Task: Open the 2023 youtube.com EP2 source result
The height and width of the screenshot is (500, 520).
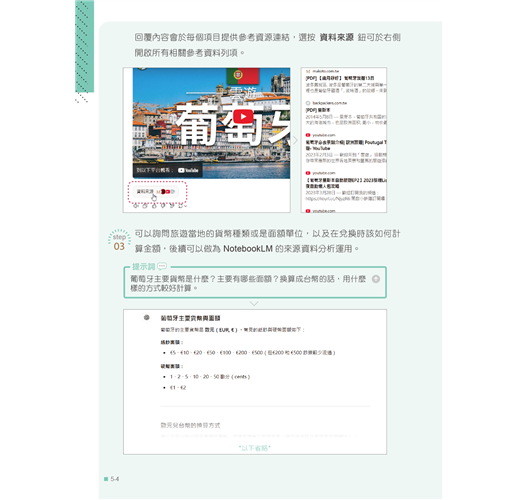Action: tap(346, 186)
